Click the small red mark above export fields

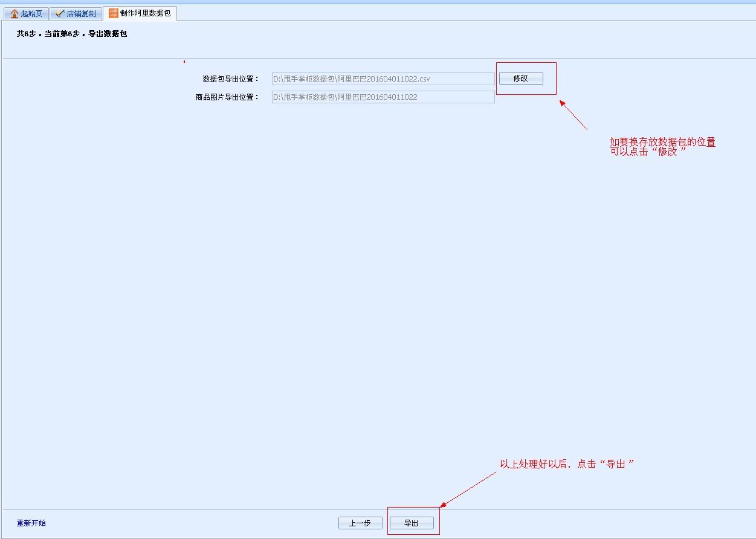tap(184, 62)
